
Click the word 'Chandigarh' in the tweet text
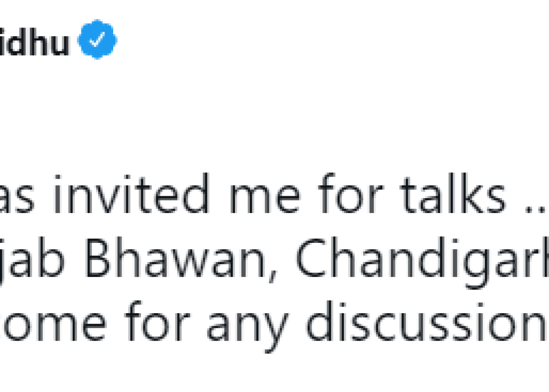[x=422, y=263]
